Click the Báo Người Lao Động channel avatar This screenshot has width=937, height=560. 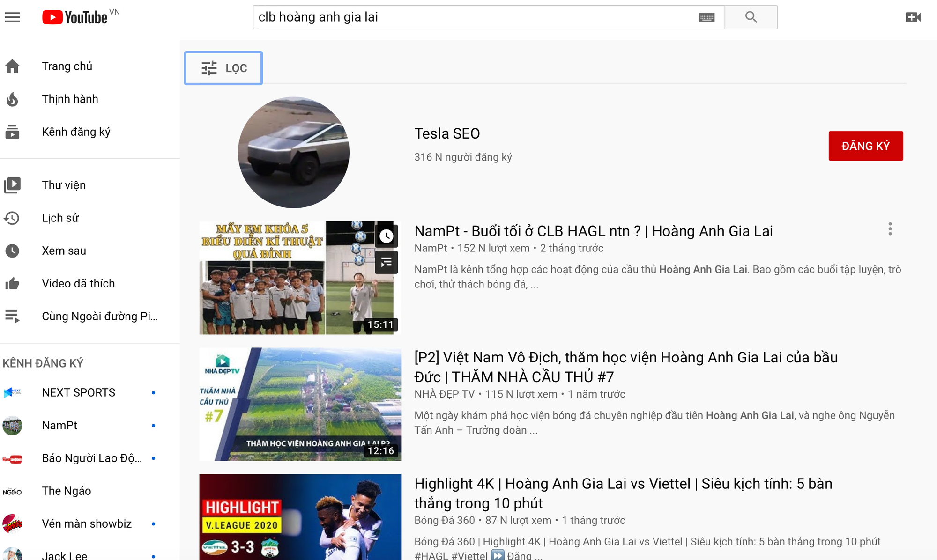pos(12,458)
